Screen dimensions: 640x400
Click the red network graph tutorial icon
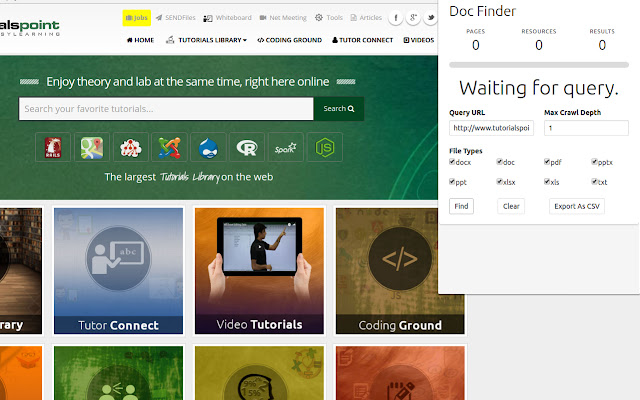click(131, 147)
